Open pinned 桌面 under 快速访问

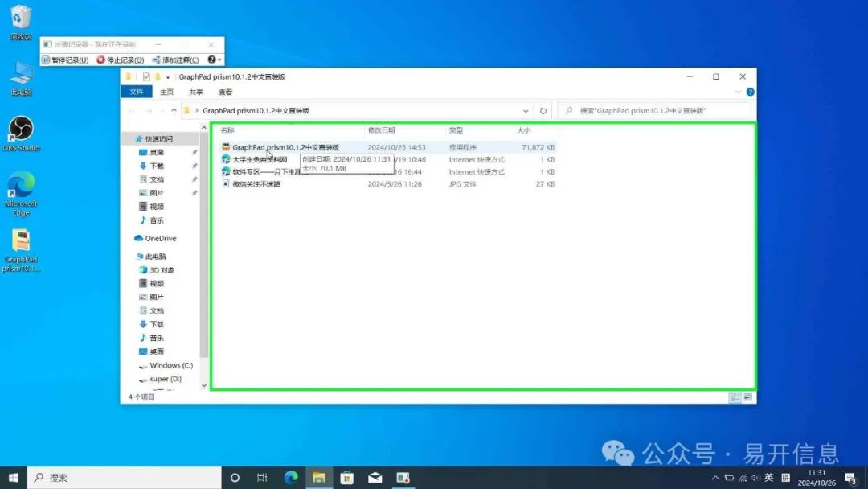click(x=157, y=152)
